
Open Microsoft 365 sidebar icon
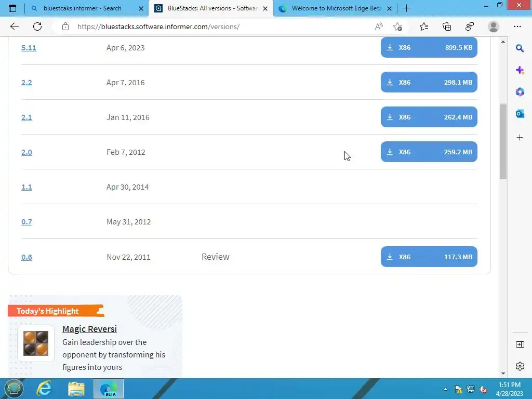click(520, 92)
